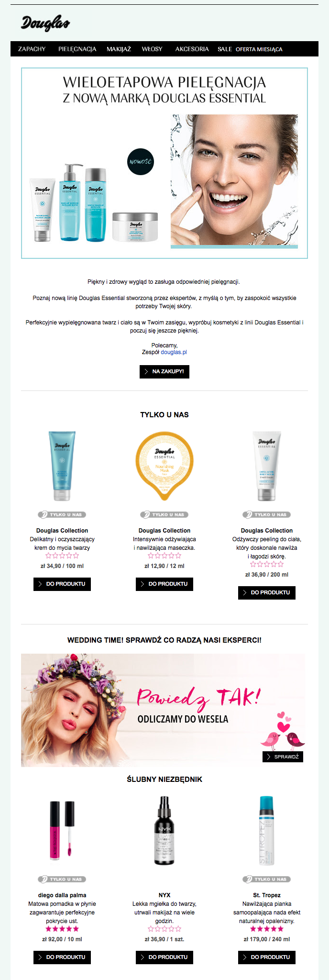Open the ZAPACHY menu item
329x980 pixels.
click(x=32, y=49)
